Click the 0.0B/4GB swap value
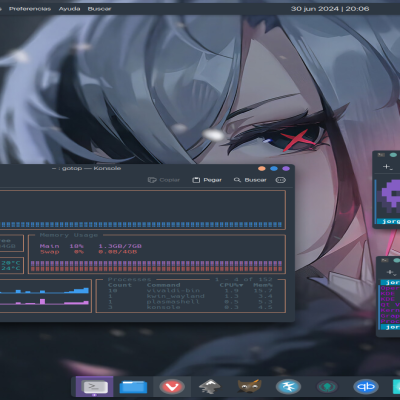The image size is (400, 400). (118, 252)
